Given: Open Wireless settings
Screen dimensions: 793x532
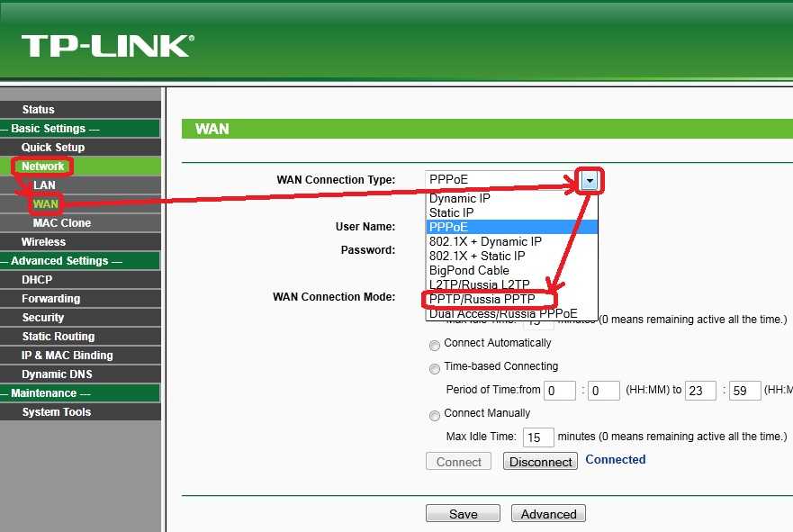Looking at the screenshot, I should [x=43, y=242].
